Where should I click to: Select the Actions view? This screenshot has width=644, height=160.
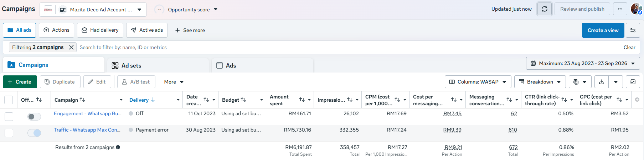tap(56, 30)
